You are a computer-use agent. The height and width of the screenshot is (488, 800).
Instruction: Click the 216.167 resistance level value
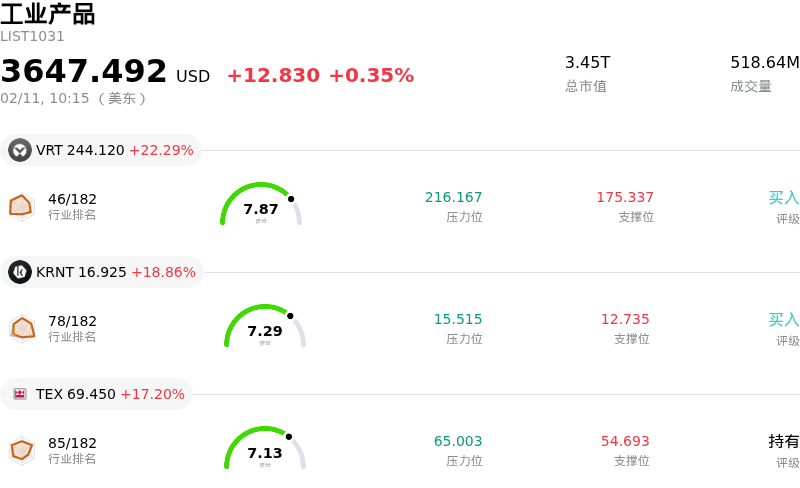[453, 197]
